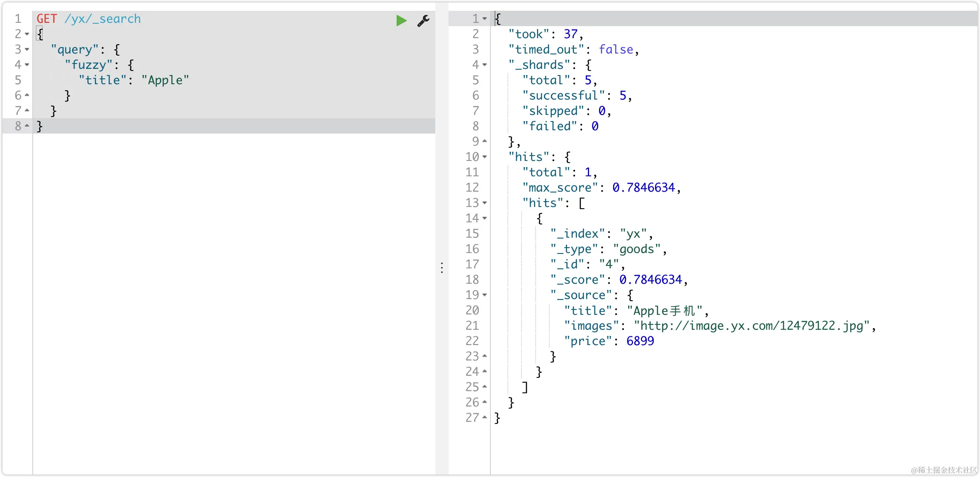Screen dimensions: 980x477
Task: Click the "title" key in request editor
Action: 102,80
